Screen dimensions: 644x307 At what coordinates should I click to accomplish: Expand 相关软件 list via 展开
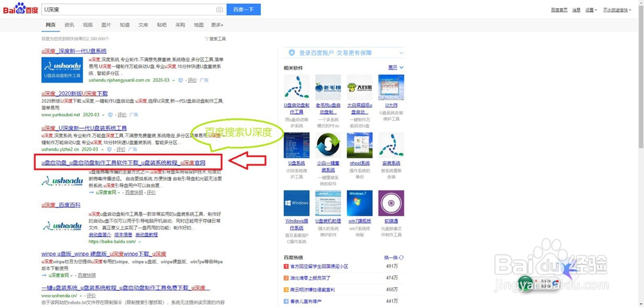[396, 68]
